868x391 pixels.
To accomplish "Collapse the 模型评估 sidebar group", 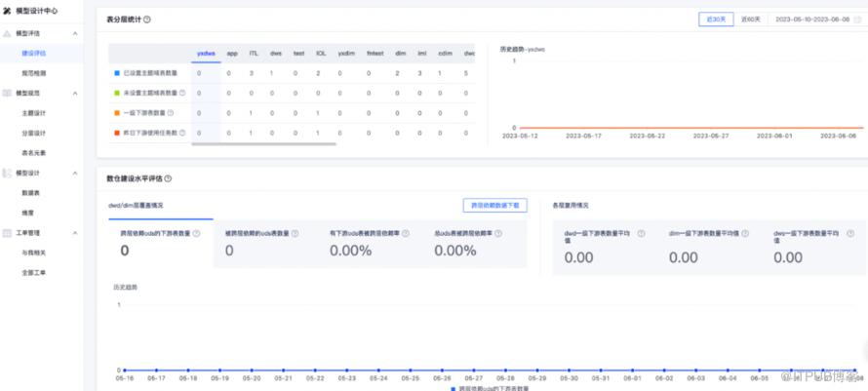I will coord(76,34).
